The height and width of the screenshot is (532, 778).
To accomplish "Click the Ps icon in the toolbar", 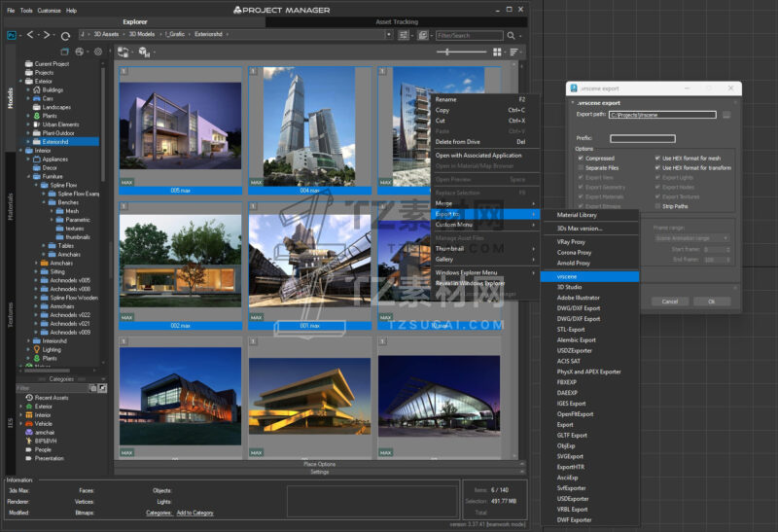I will tap(11, 35).
